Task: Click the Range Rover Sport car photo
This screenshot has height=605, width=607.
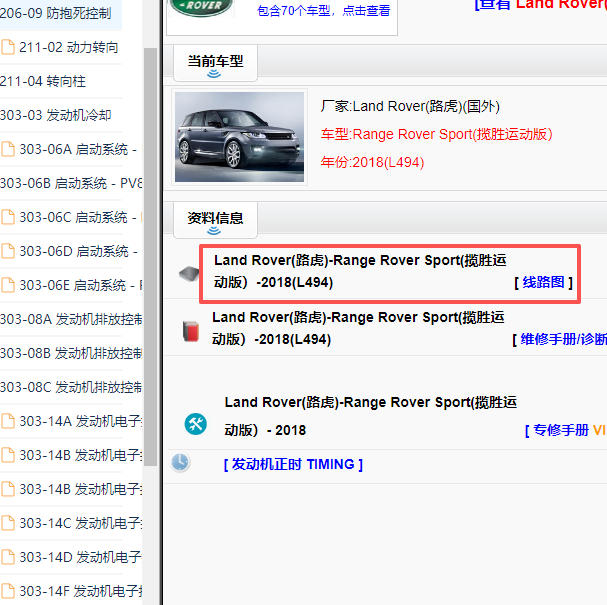Action: [239, 137]
